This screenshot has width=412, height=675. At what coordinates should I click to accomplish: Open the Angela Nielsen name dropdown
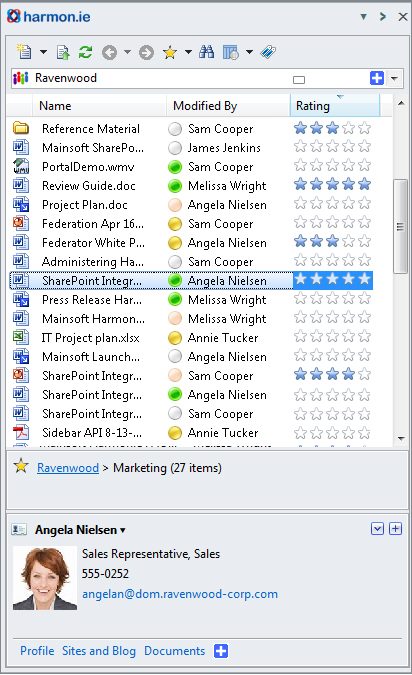point(123,530)
